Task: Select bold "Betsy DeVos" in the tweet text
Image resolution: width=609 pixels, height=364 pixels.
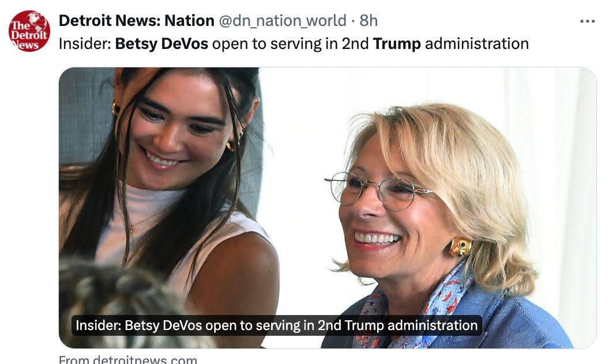Action: [161, 44]
